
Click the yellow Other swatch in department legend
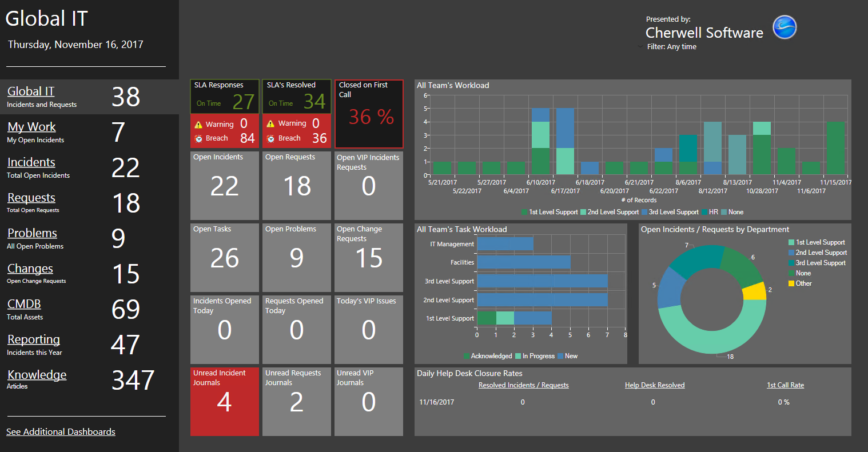coord(791,283)
